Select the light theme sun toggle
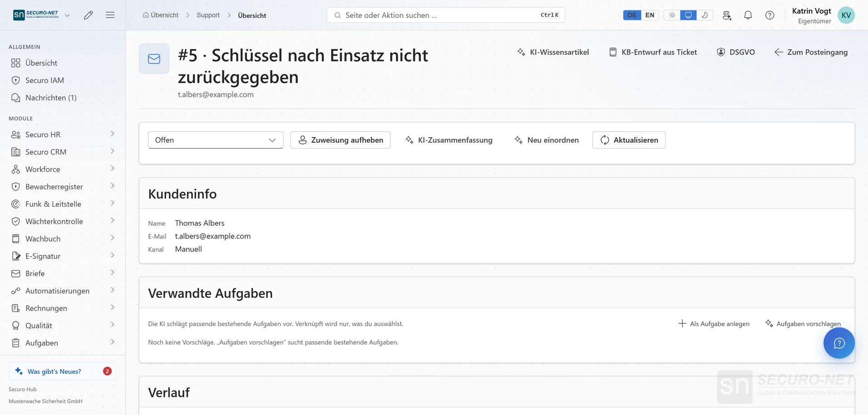Screen dimensions: 868x415 672,15
